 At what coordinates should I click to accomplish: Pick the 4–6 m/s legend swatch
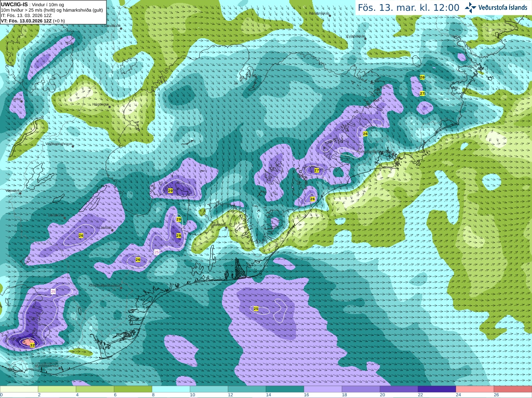click(95, 389)
